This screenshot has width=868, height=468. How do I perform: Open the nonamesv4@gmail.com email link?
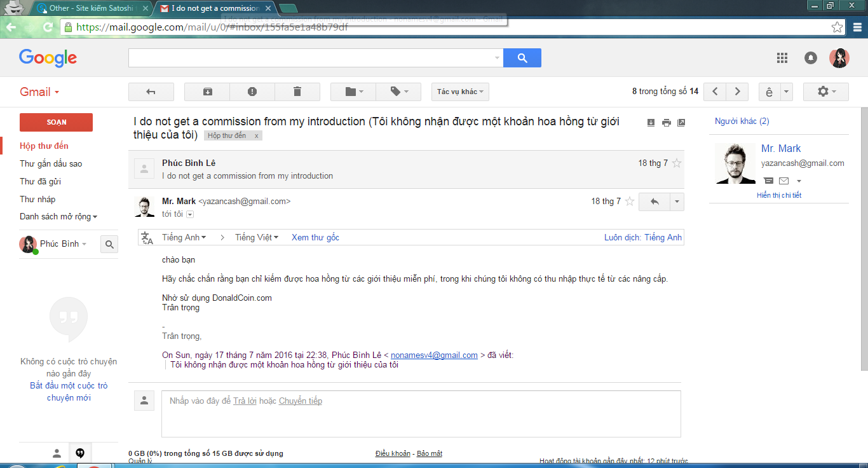click(434, 355)
